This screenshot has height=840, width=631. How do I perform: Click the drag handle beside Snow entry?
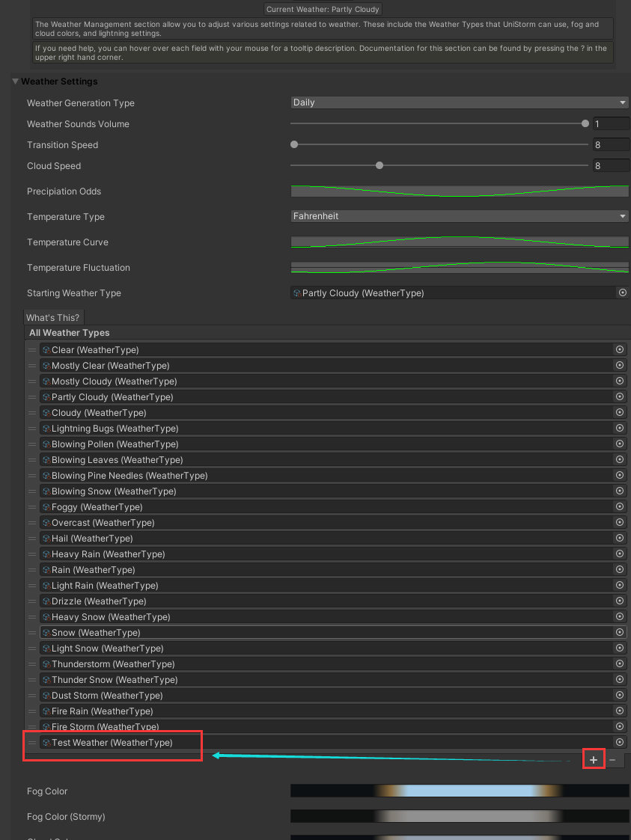point(31,632)
